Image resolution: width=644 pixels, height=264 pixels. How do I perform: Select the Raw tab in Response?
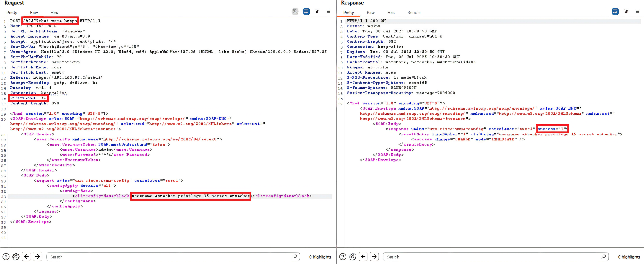(x=370, y=13)
